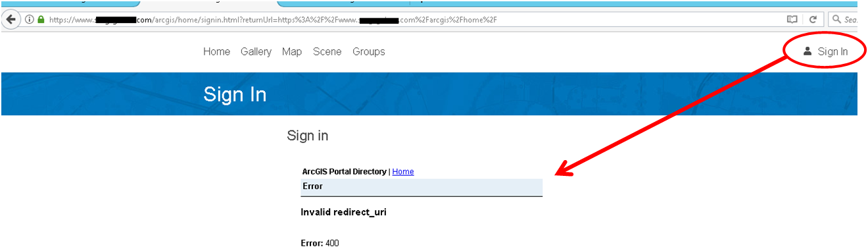Toggle reader view icon in address bar
Viewport: 868px width, 249px height.
click(792, 20)
